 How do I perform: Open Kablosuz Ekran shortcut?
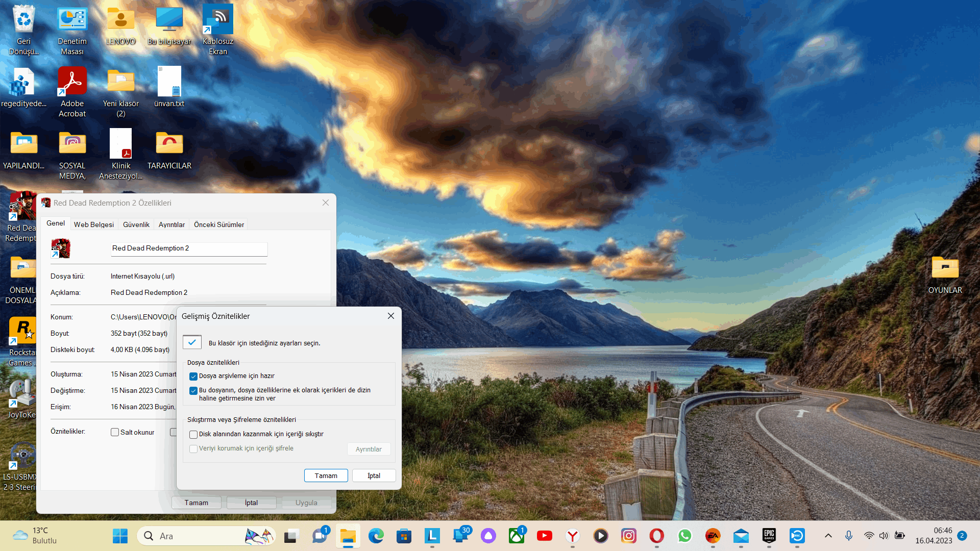218,30
